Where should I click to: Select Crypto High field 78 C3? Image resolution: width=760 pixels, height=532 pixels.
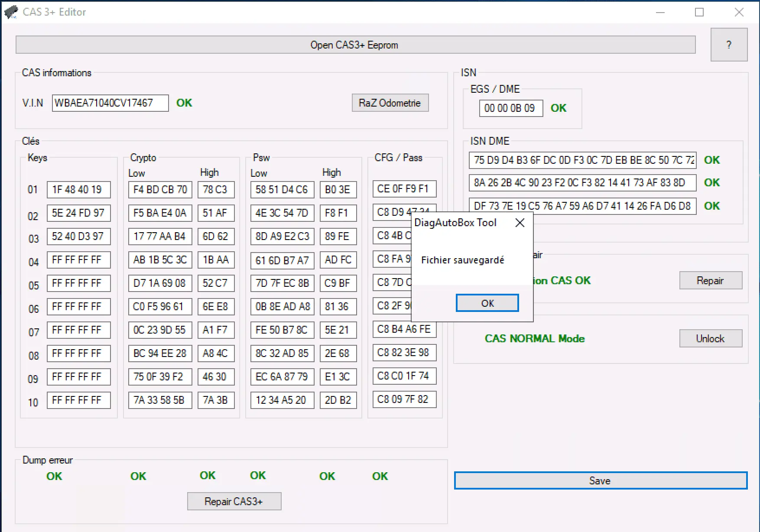pos(216,189)
